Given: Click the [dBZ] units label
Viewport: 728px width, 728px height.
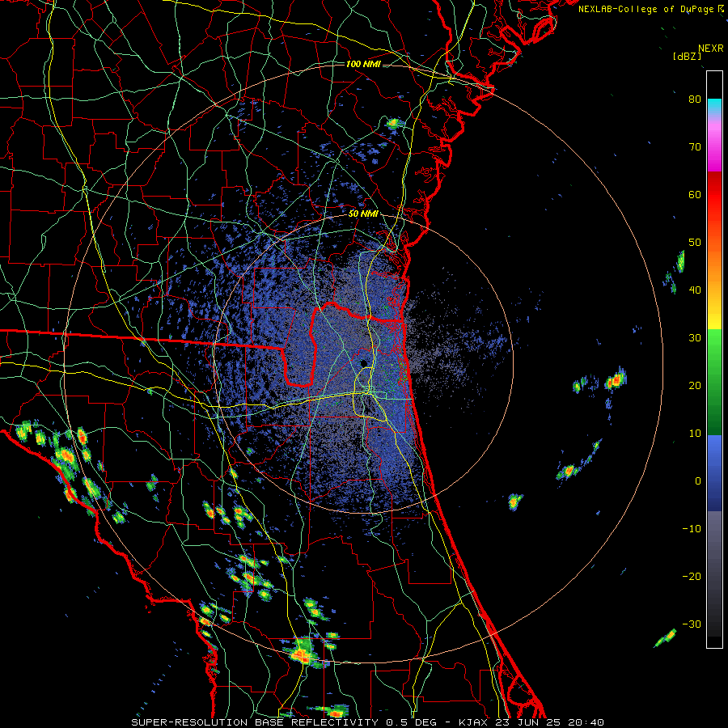Looking at the screenshot, I should [x=687, y=56].
